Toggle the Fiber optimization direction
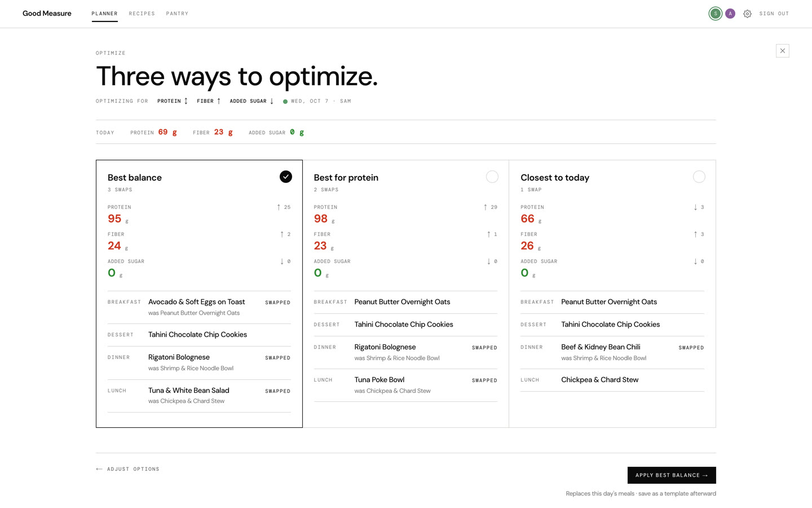 pos(209,101)
